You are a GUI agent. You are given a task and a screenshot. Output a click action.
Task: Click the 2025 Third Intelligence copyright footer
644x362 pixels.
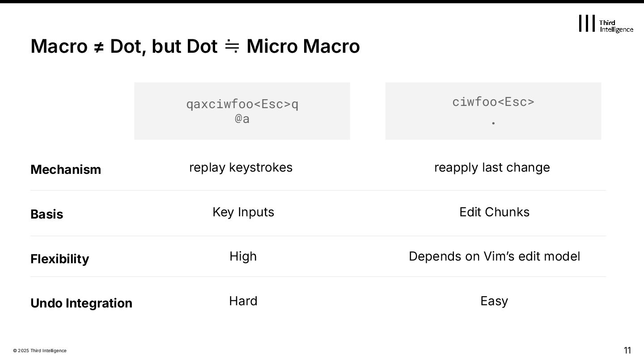click(x=40, y=351)
